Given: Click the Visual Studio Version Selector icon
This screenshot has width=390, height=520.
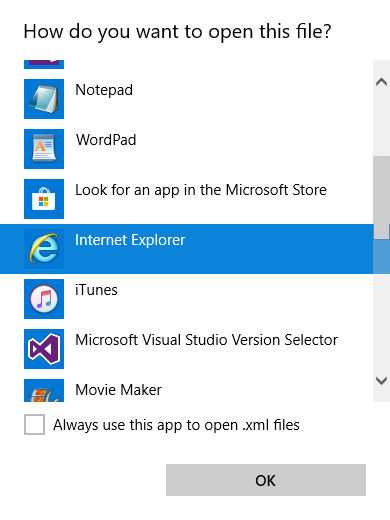Looking at the screenshot, I should [44, 349].
